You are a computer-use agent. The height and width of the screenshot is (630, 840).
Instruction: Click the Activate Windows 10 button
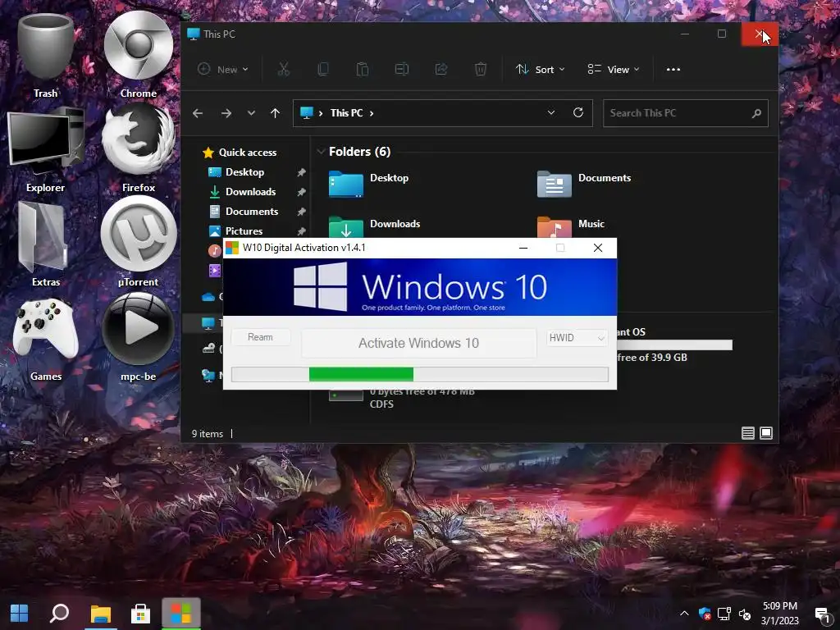click(x=419, y=343)
